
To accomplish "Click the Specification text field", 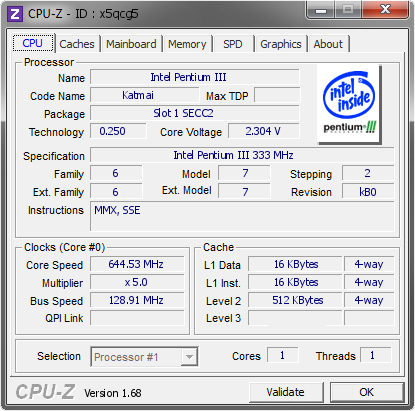I will click(x=242, y=155).
